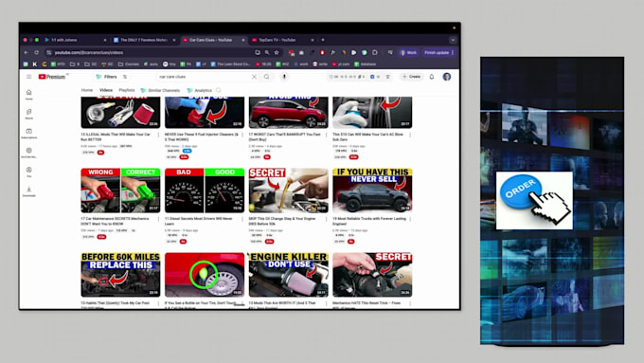
Task: Open the Filters button in the YouTube header
Action: 106,77
